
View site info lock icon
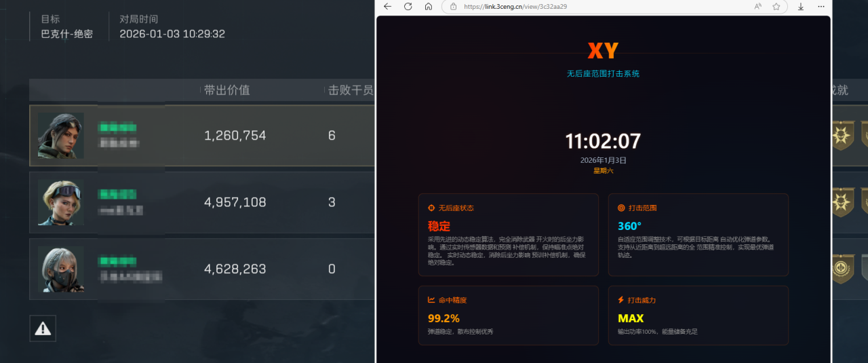453,6
